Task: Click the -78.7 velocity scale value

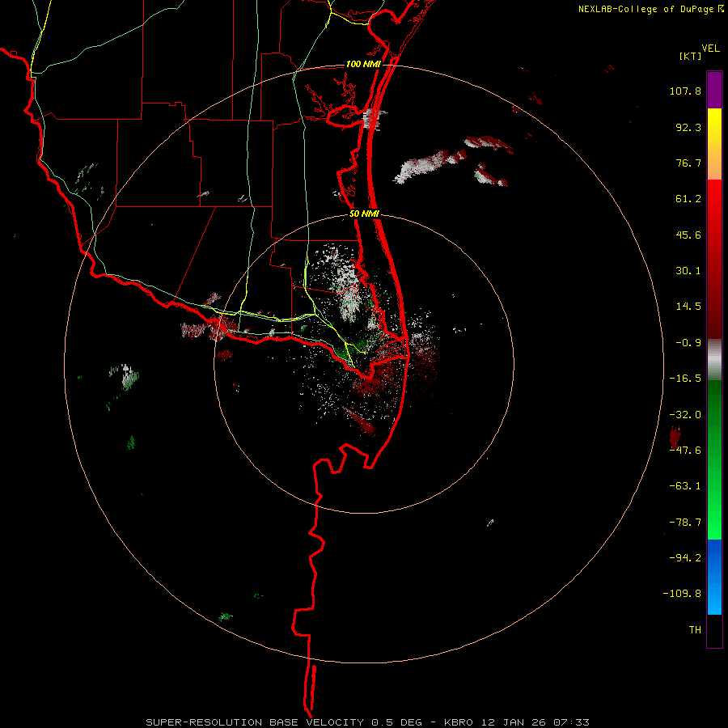Action: tap(685, 523)
